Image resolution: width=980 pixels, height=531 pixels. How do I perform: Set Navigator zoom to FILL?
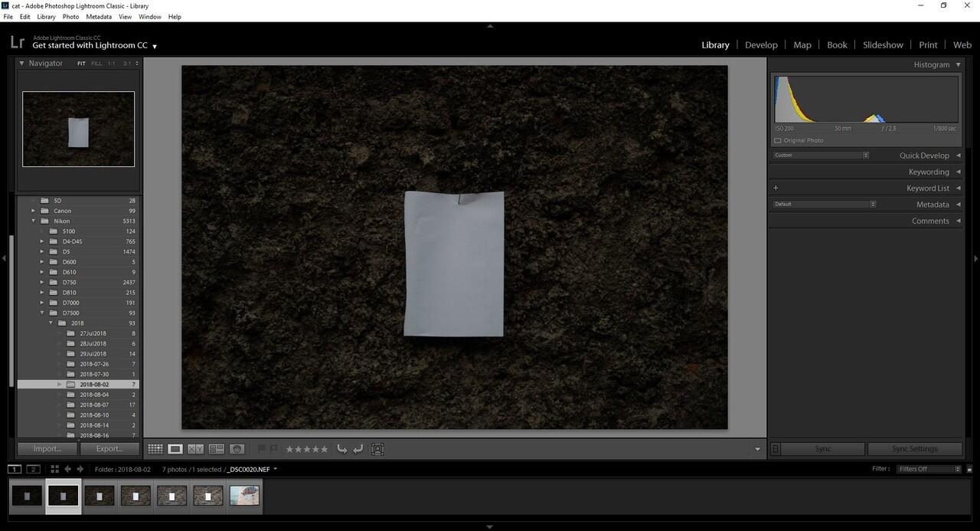96,64
